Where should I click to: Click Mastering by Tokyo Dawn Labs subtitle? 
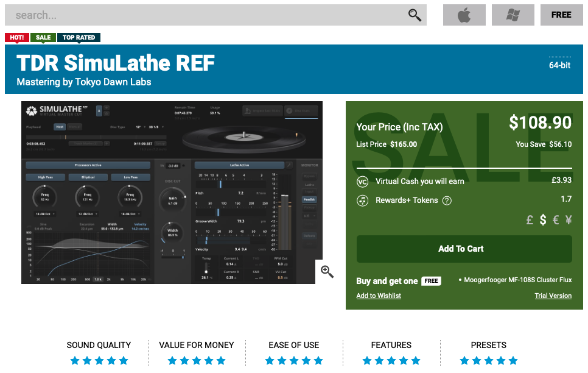[84, 82]
